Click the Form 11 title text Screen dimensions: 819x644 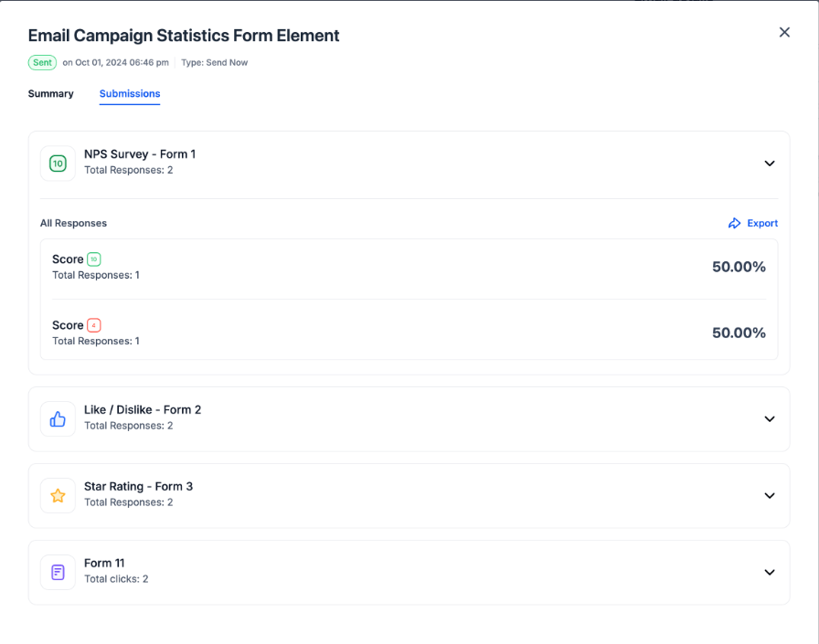104,563
